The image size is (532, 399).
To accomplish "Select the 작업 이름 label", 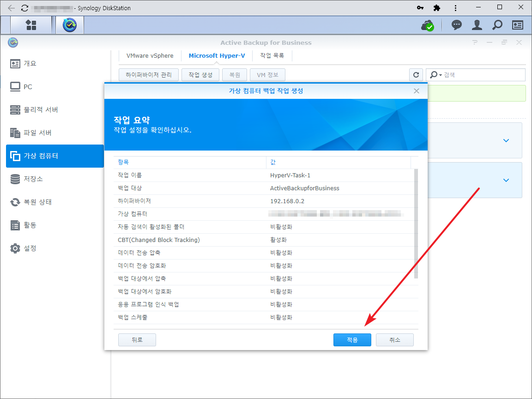I will (x=130, y=175).
